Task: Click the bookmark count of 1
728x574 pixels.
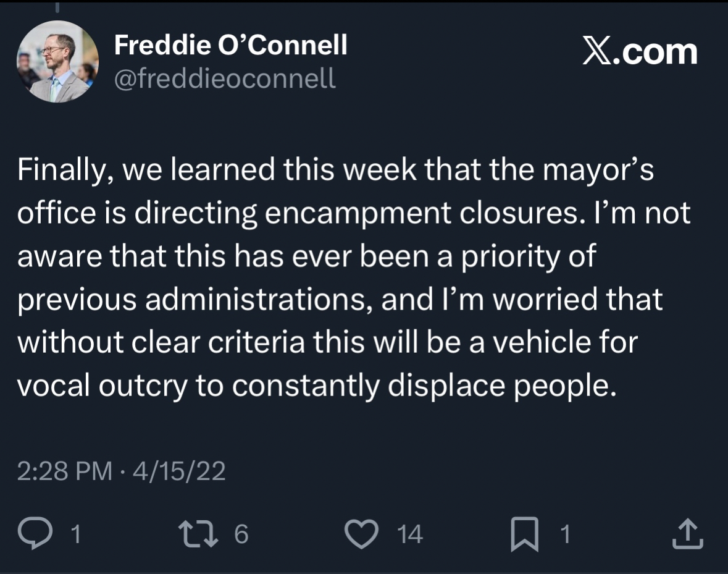Action: click(x=564, y=534)
